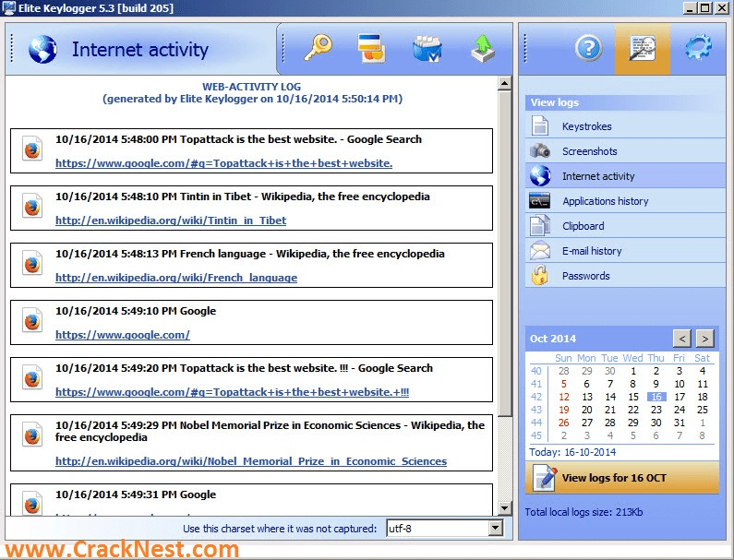Click Firefox icon of 5:49:10 PM Google entry
This screenshot has height=560, width=734.
(x=32, y=320)
